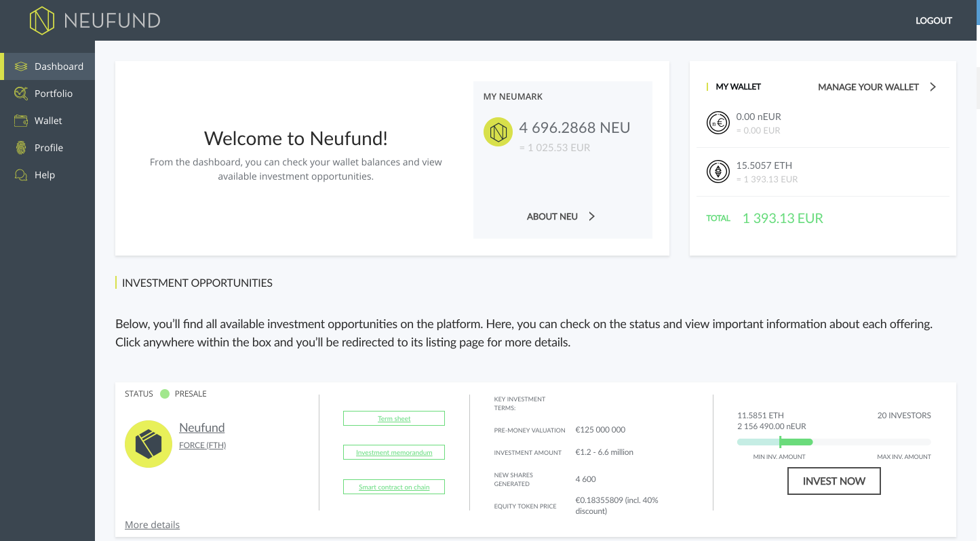Image resolution: width=980 pixels, height=541 pixels.
Task: Click the Portfolio chart icon in sidebar
Action: pyautogui.click(x=21, y=94)
